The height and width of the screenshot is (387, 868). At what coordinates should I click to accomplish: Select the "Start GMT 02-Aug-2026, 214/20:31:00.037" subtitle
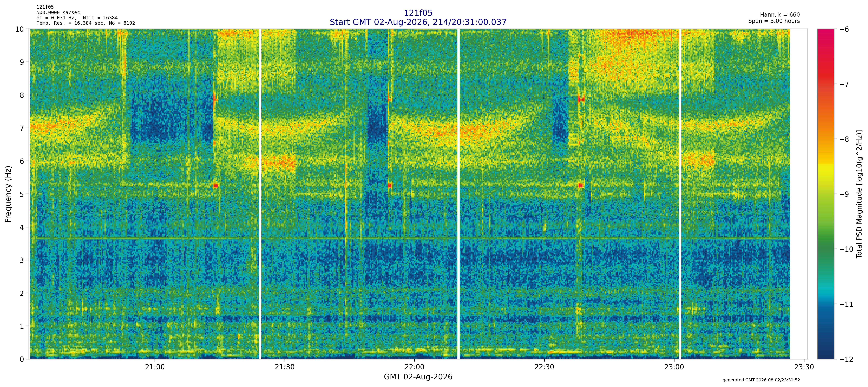pos(418,22)
